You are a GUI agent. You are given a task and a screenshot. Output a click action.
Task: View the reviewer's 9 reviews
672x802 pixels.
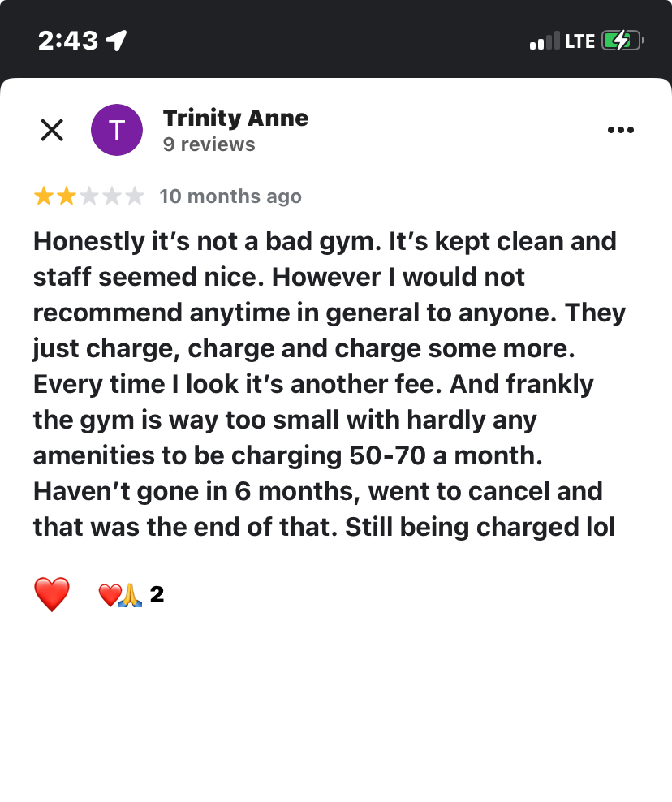tap(209, 144)
